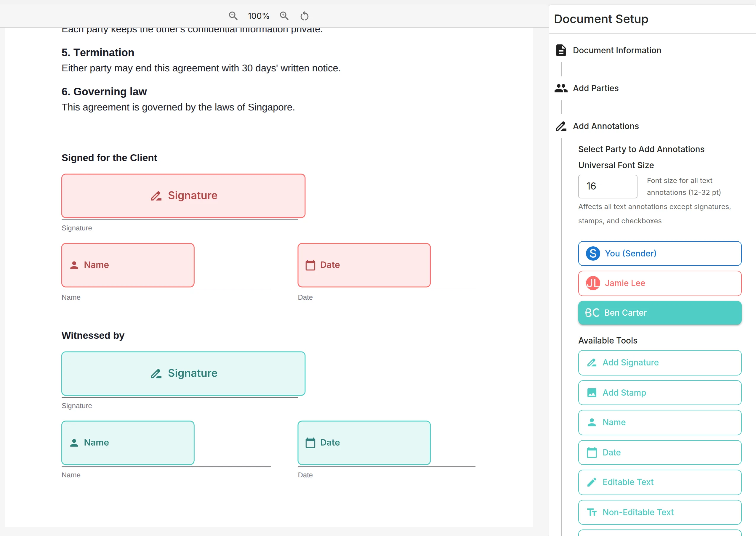The height and width of the screenshot is (536, 756).
Task: Click the Document Information page icon
Action: point(561,50)
